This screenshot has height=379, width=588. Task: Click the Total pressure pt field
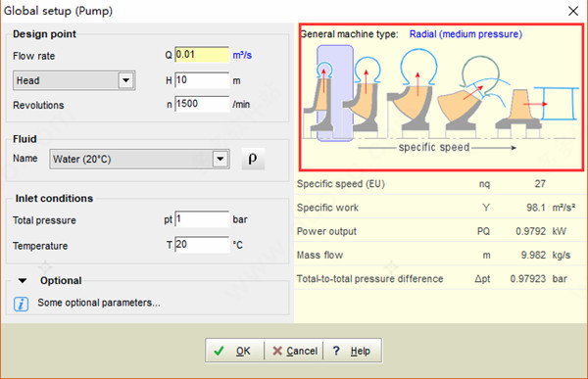(202, 219)
